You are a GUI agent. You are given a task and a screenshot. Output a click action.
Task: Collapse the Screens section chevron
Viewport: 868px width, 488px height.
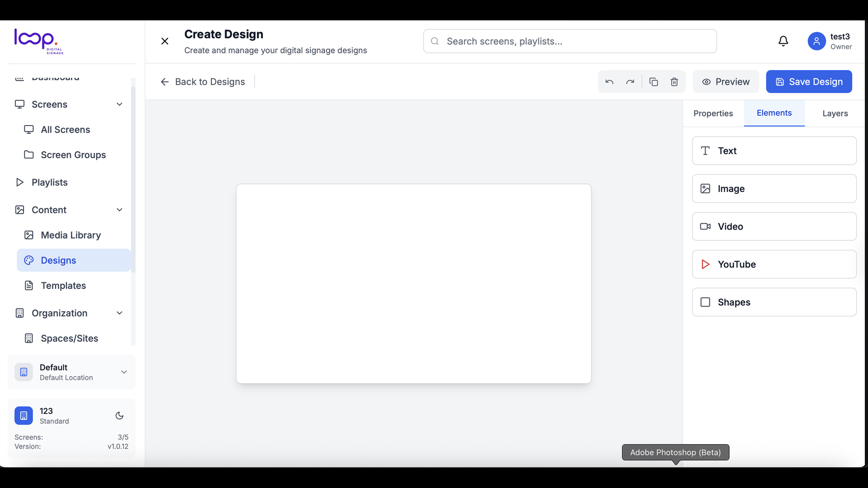coord(119,104)
